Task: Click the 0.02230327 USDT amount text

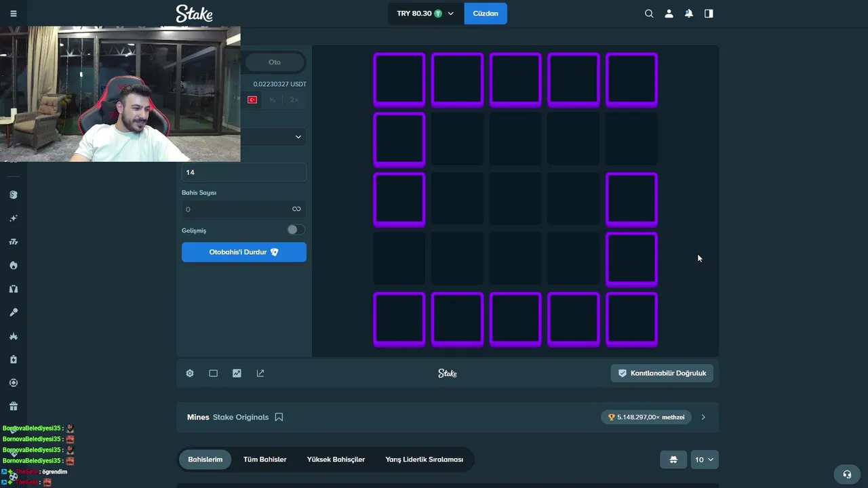Action: 280,84
